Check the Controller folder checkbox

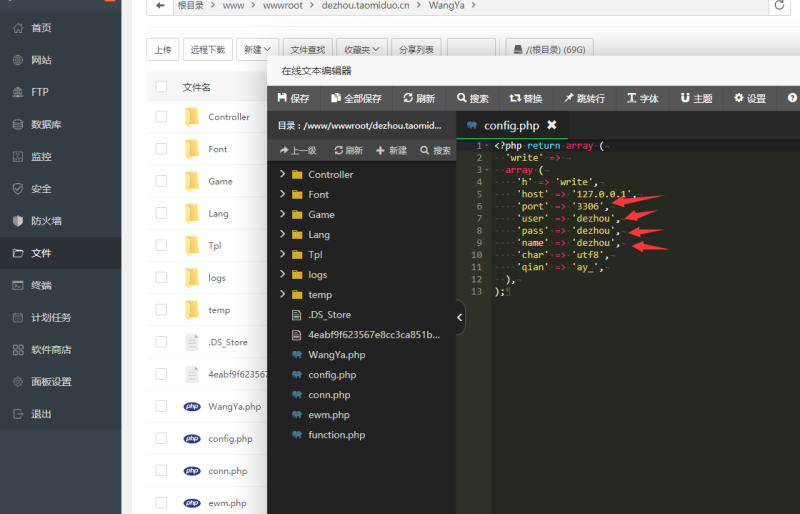[161, 117]
